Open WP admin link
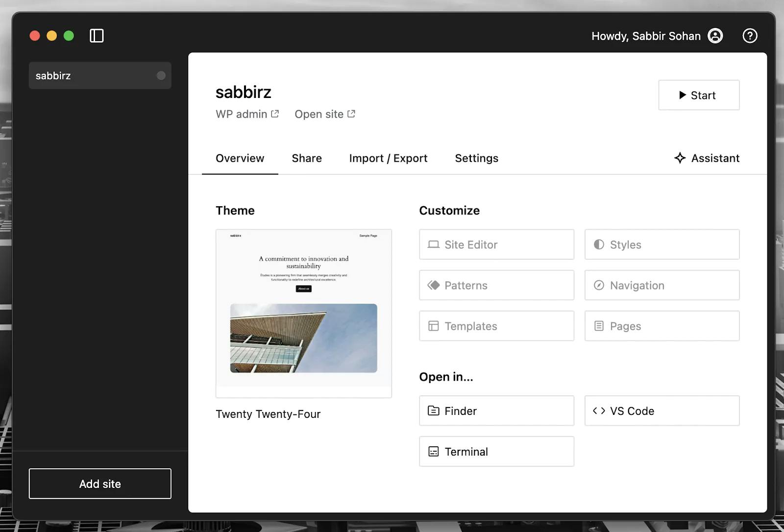784x532 pixels. point(247,114)
